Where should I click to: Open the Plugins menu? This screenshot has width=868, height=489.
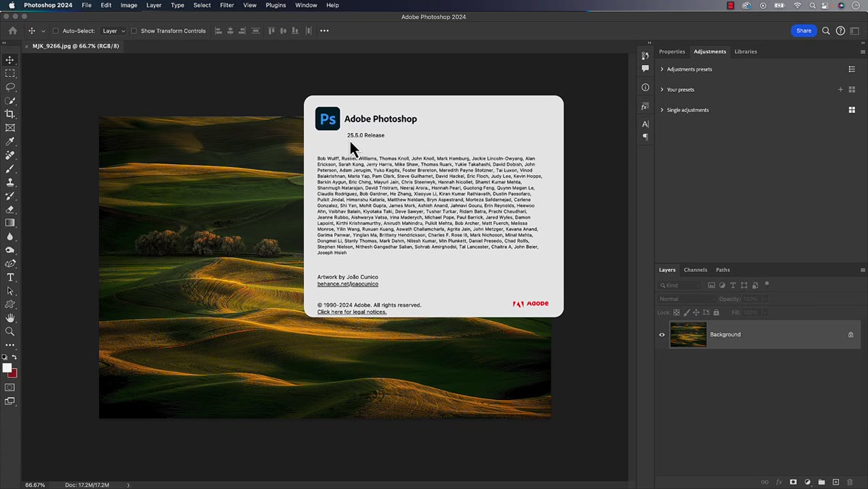(x=276, y=5)
